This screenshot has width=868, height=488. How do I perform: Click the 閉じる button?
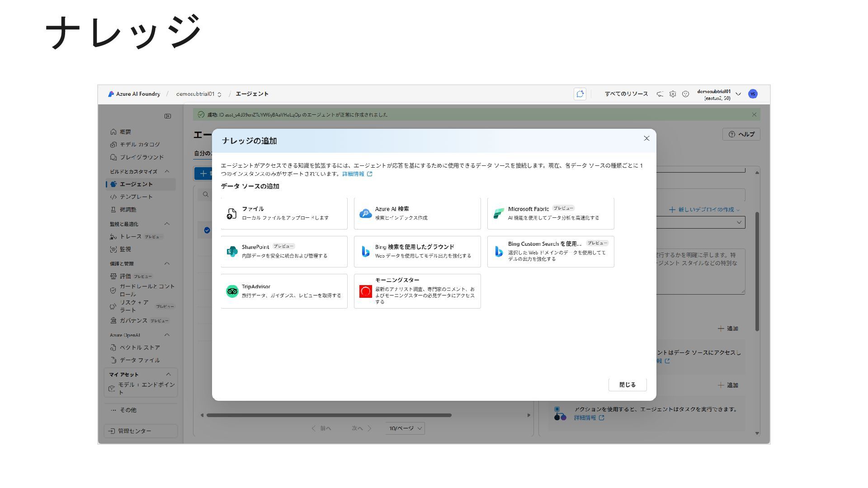coord(627,385)
